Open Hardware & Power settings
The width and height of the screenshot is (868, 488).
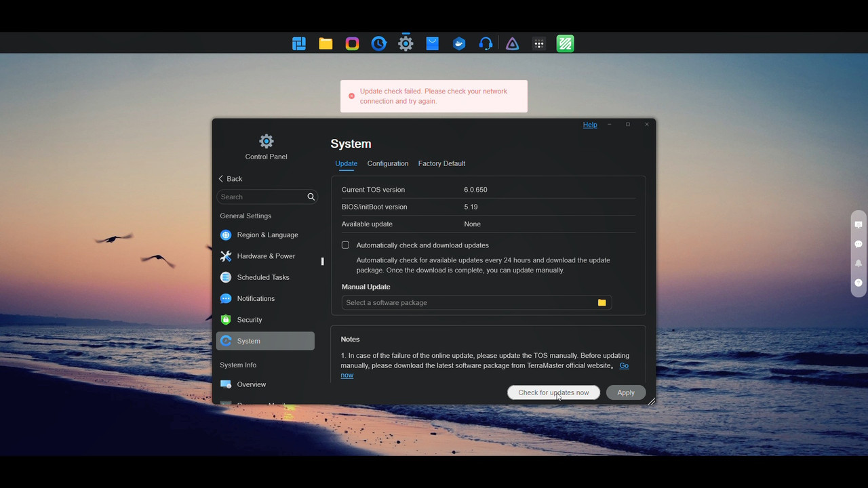[265, 256]
